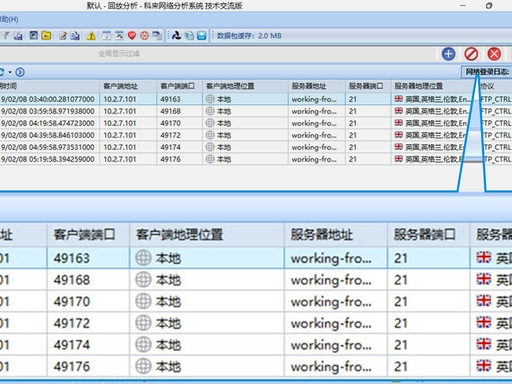Click port 49172 in the upper table

(170, 135)
